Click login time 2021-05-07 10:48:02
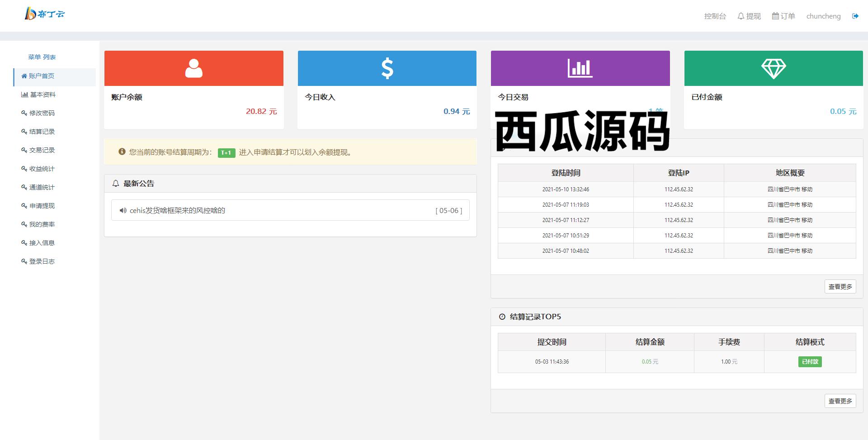Image resolution: width=868 pixels, height=440 pixels. (566, 251)
